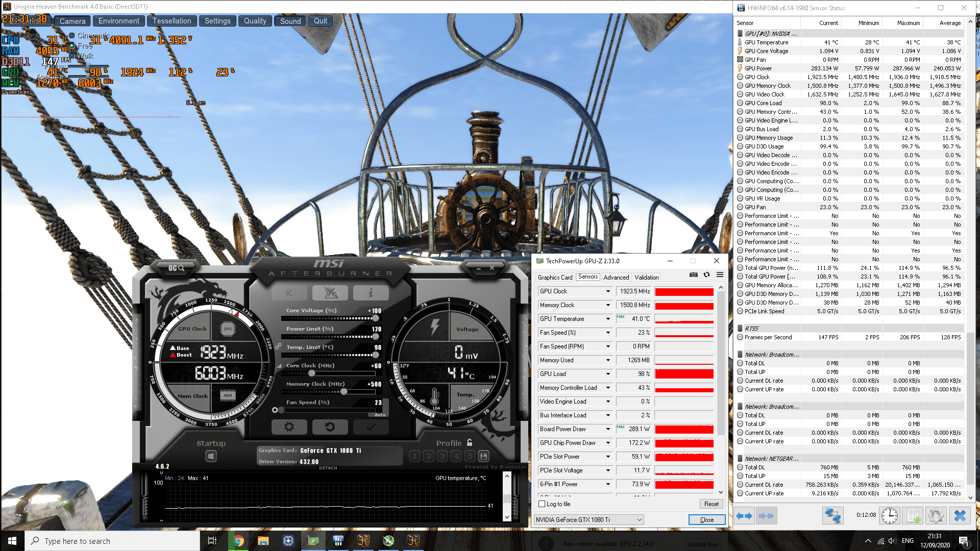Switch to GPU-Z Graphics Card tab
This screenshot has height=551, width=980.
point(555,278)
